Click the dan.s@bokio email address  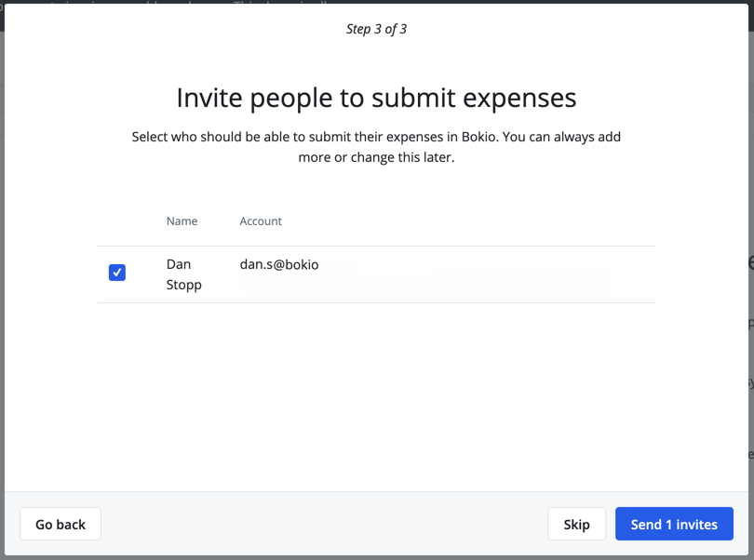279,265
